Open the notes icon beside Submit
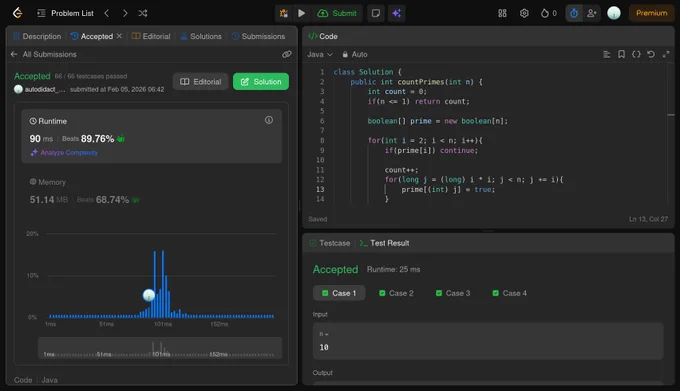680x391 pixels. [x=376, y=13]
